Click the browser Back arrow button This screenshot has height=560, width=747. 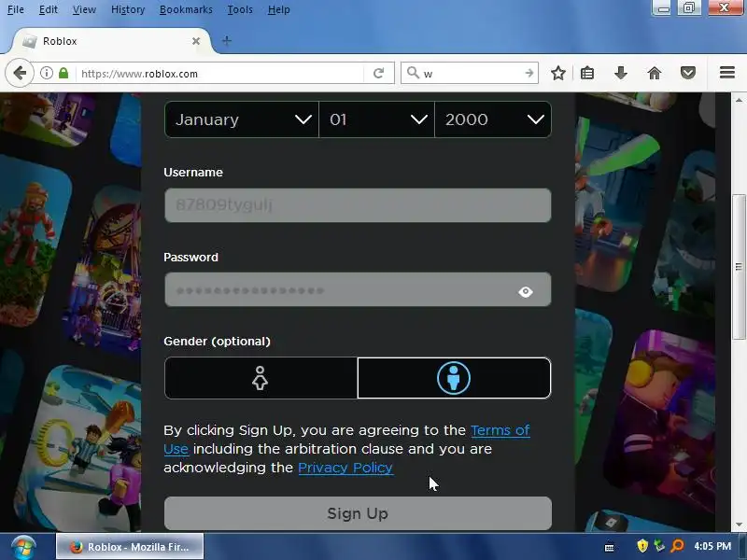coord(20,74)
